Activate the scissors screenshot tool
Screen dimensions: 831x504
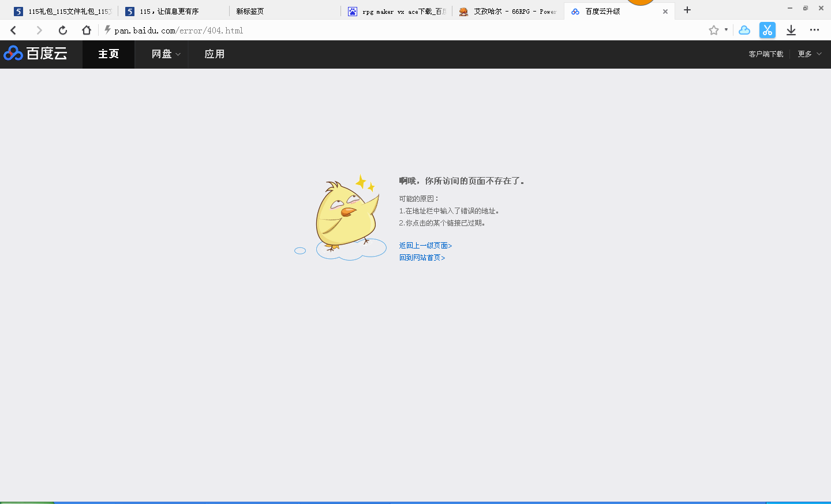pyautogui.click(x=768, y=30)
